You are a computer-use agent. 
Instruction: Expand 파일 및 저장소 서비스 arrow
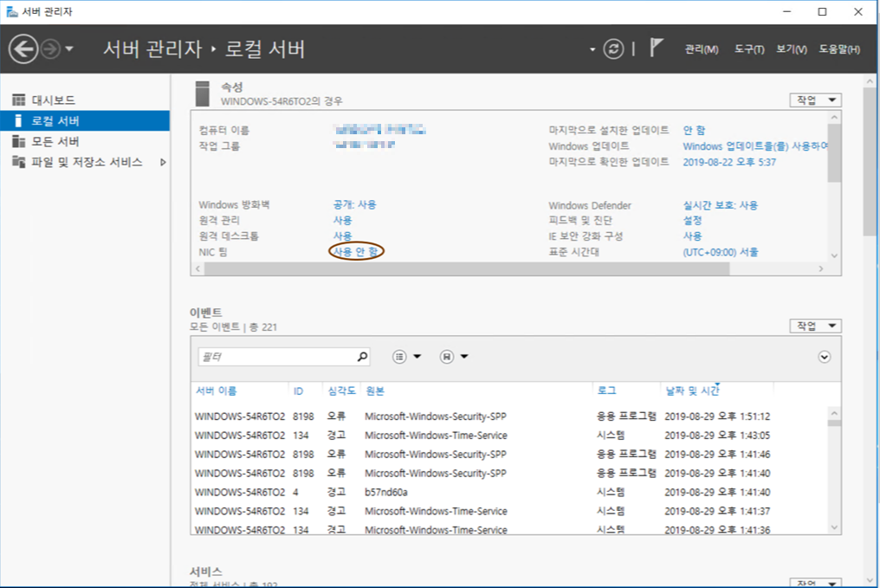(x=163, y=162)
